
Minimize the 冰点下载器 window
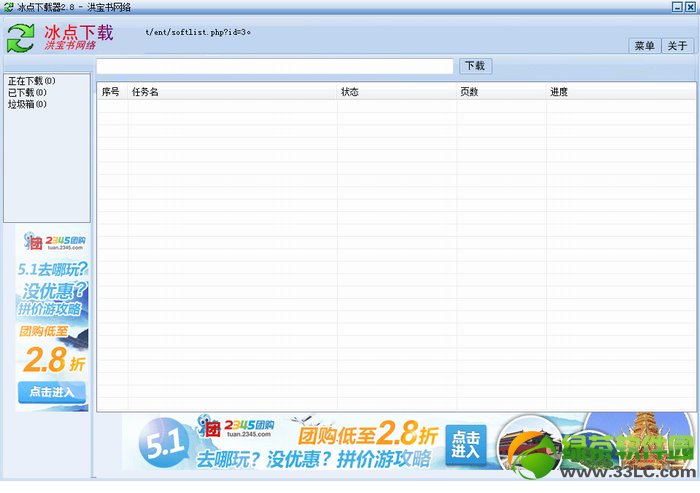coord(677,7)
